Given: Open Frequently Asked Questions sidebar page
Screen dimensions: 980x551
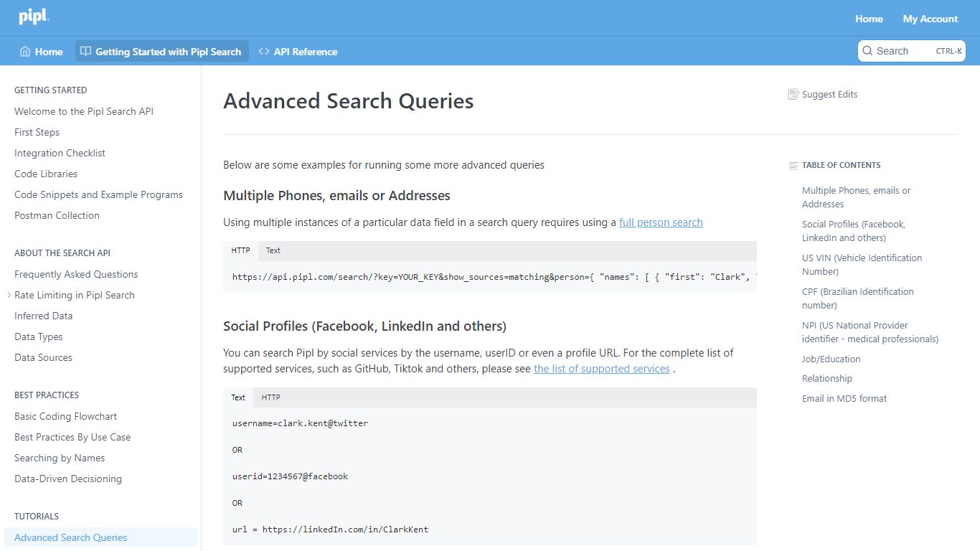Looking at the screenshot, I should click(76, 274).
